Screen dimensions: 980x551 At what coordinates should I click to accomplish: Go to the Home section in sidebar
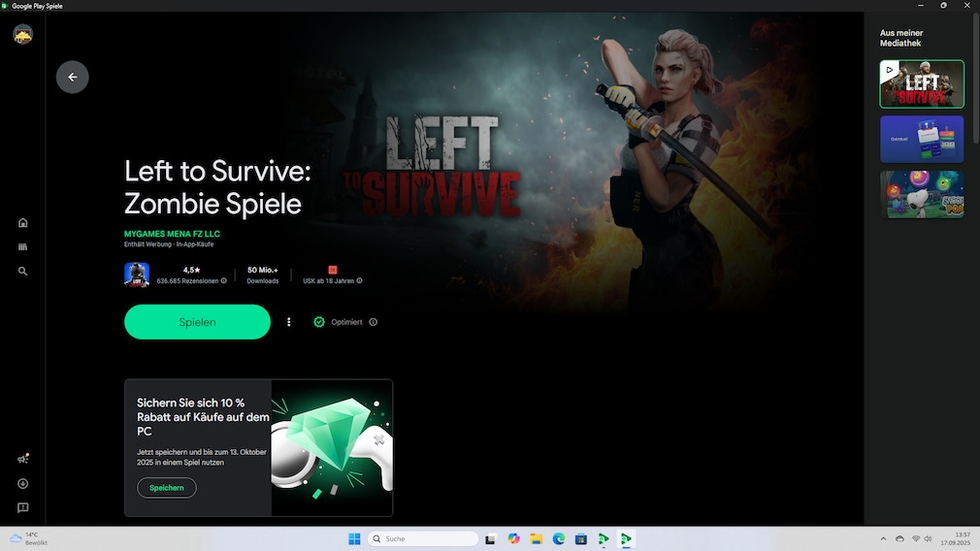point(22,222)
